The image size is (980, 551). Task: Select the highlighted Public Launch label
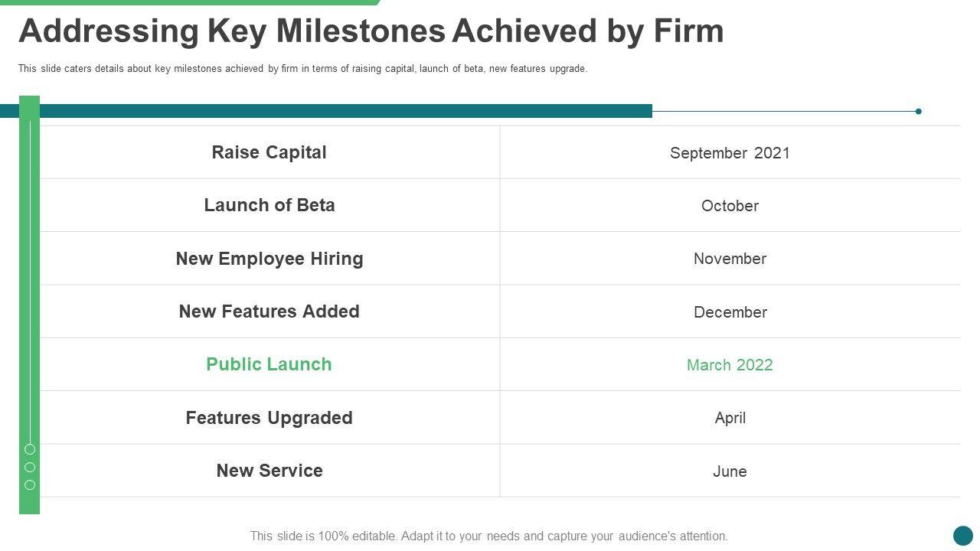point(269,364)
